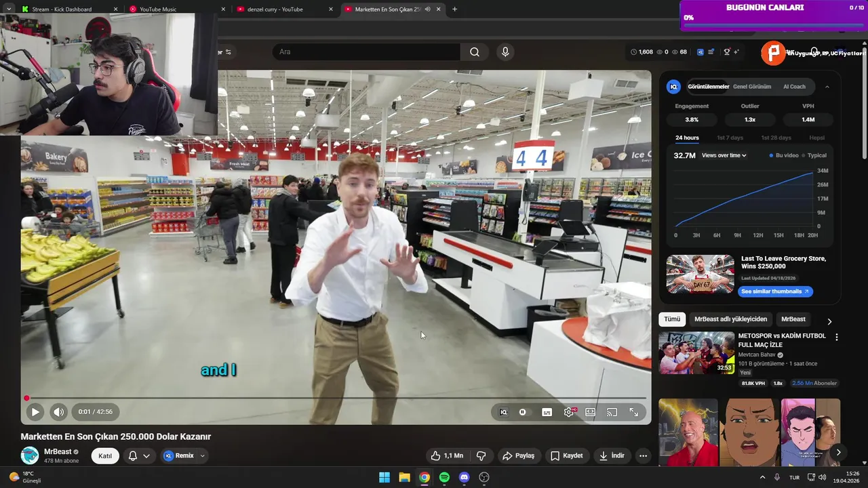The height and width of the screenshot is (488, 868).
Task: Click the vidIQ Remix button
Action: (179, 455)
